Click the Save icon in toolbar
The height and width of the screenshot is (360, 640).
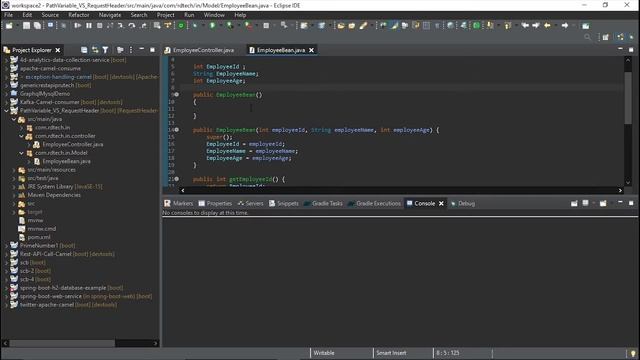(26, 26)
